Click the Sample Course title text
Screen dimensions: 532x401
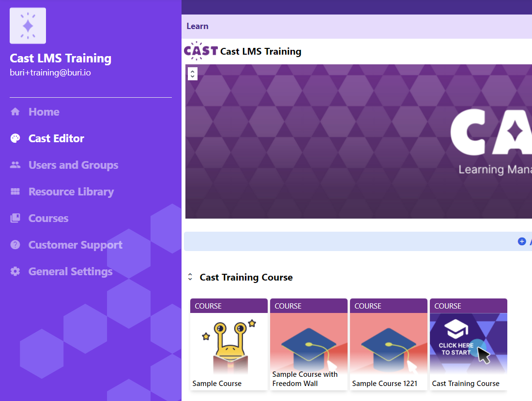(217, 384)
